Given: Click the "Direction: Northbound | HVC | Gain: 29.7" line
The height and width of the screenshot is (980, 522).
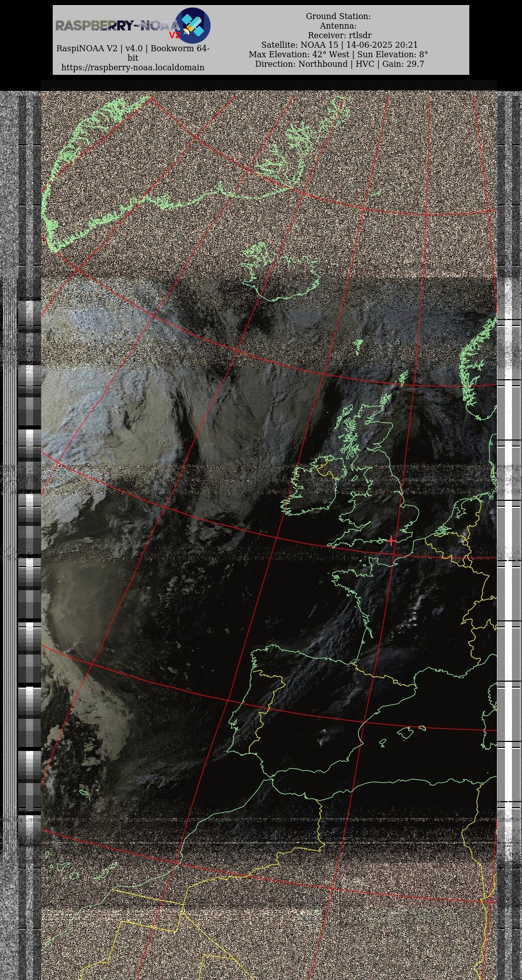Looking at the screenshot, I should 339,64.
